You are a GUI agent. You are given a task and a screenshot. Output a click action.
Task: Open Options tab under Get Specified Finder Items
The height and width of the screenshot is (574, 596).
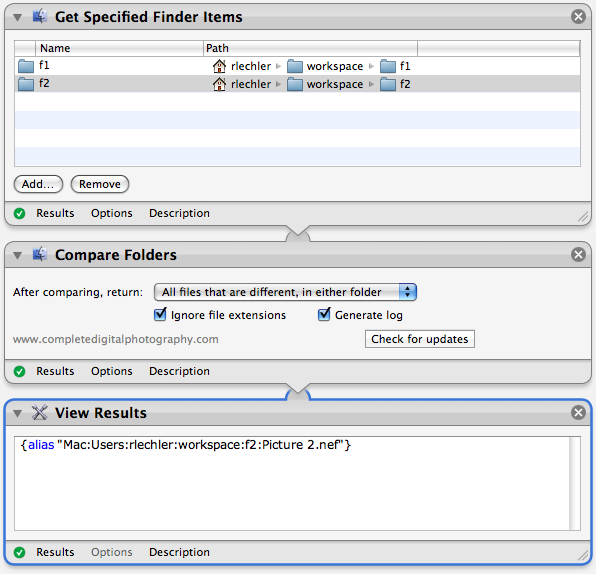click(x=111, y=213)
